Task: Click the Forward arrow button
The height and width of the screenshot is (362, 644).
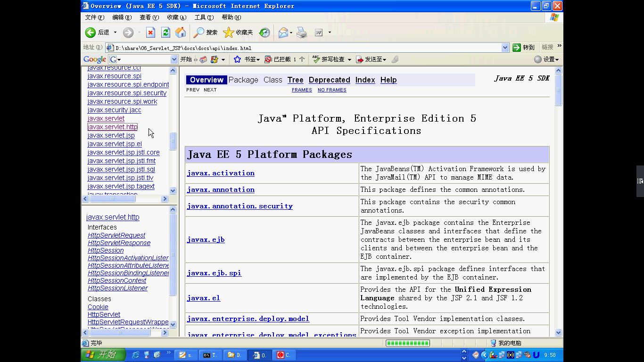Action: pyautogui.click(x=128, y=33)
